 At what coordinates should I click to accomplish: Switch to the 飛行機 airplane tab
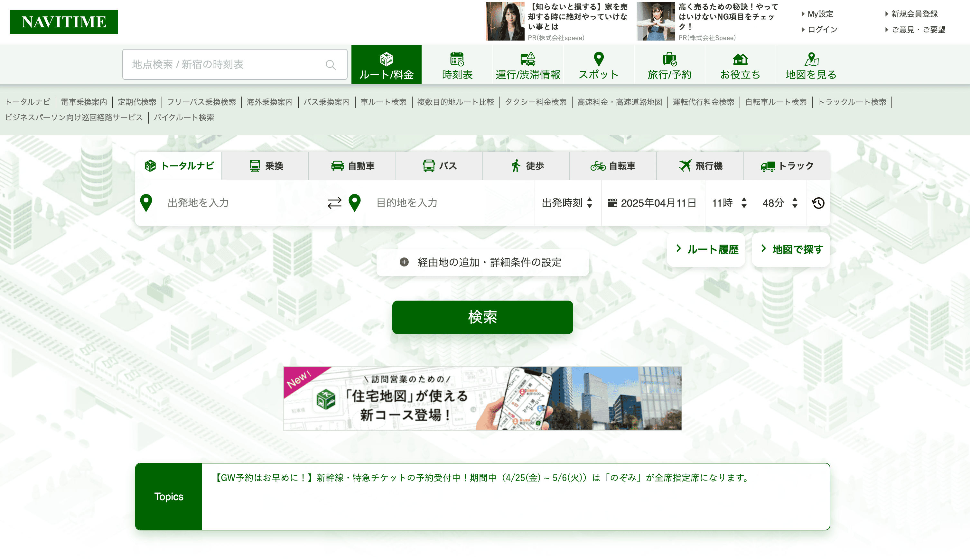[x=700, y=166]
